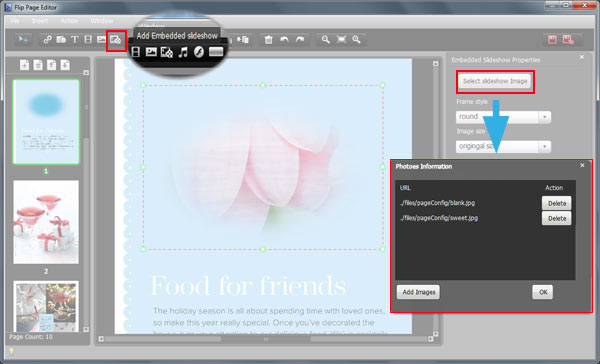Viewport: 600px width, 364px height.
Task: Click canvas vertical scroll down arrow
Action: pyautogui.click(x=435, y=334)
